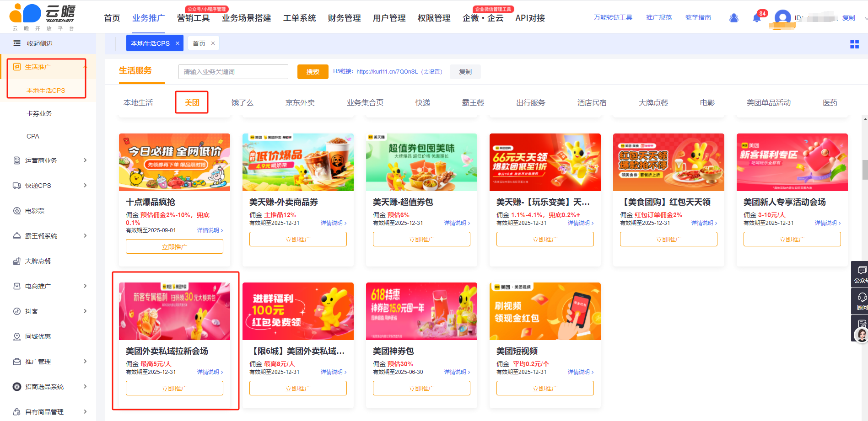Switch to the 饿了么 category tab
This screenshot has width=868, height=421.
(x=243, y=102)
